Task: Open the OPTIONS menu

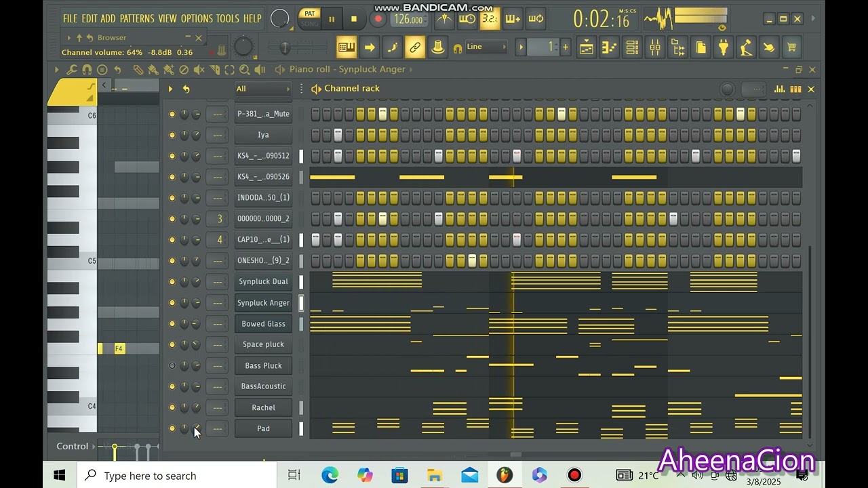Action: 197,19
